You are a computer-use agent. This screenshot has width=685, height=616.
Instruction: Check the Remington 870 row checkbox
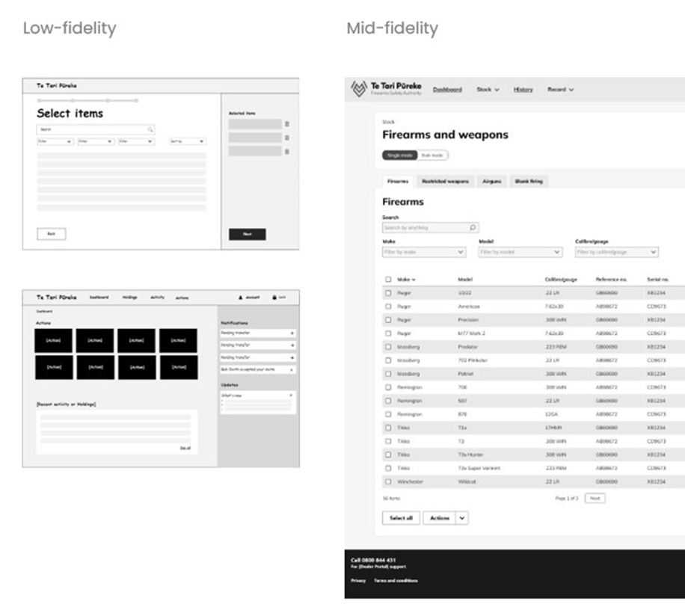(x=388, y=414)
